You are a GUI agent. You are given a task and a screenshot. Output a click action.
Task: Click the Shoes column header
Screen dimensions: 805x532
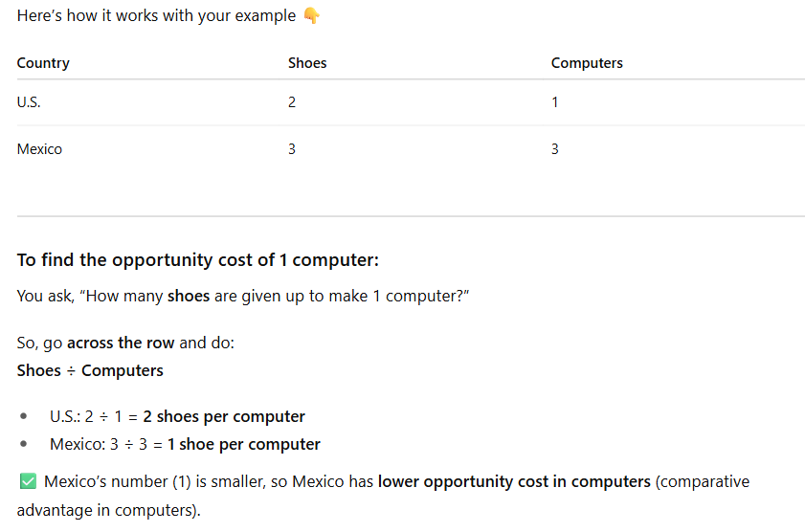pyautogui.click(x=307, y=63)
